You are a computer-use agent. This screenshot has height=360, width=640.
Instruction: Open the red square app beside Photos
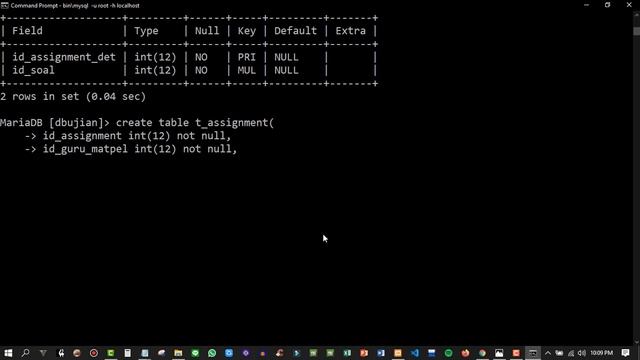point(516,353)
